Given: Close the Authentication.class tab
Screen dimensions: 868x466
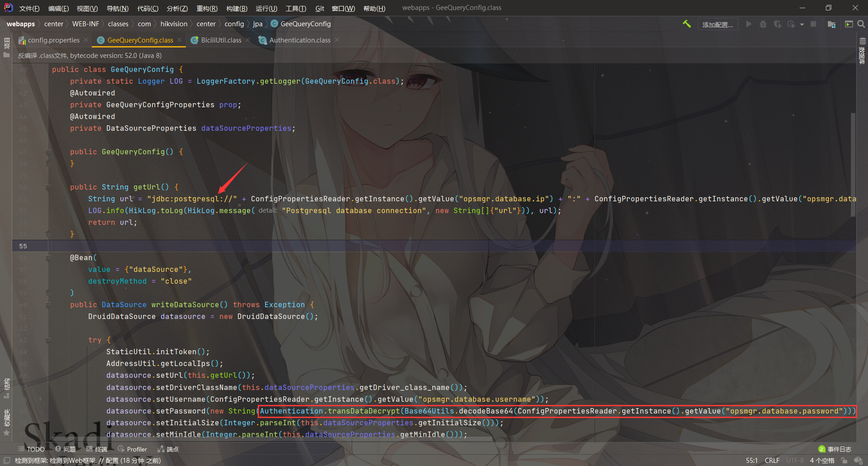Looking at the screenshot, I should 337,40.
